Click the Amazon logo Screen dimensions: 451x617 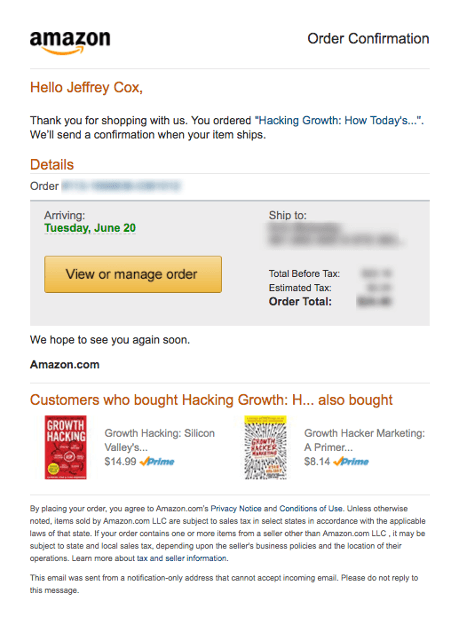pos(70,42)
